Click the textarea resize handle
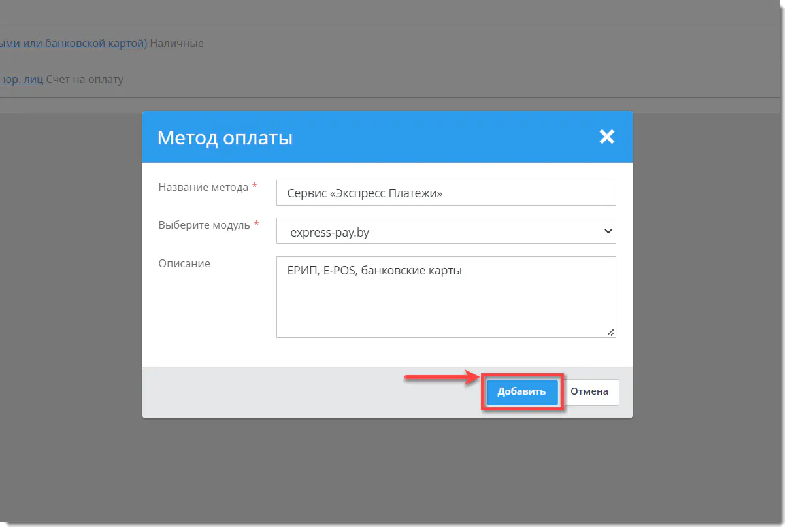The height and width of the screenshot is (532, 790). click(611, 333)
